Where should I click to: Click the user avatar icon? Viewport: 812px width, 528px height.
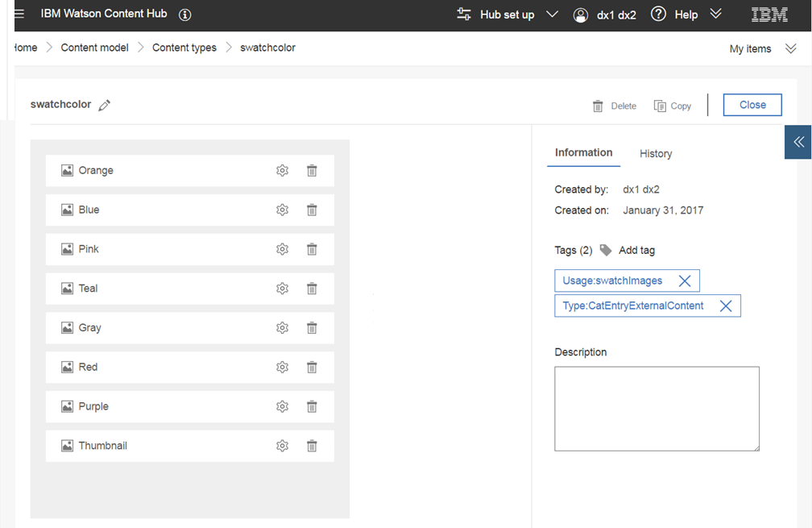tap(581, 15)
